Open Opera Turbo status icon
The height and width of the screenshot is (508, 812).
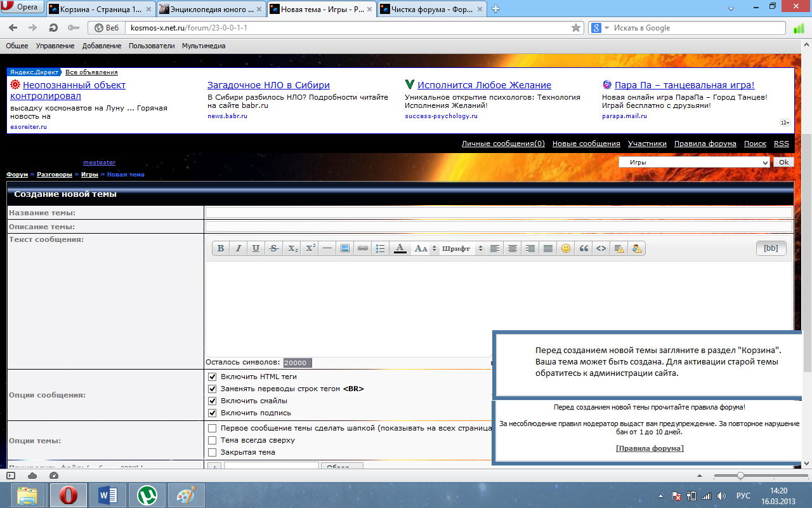coord(53,476)
